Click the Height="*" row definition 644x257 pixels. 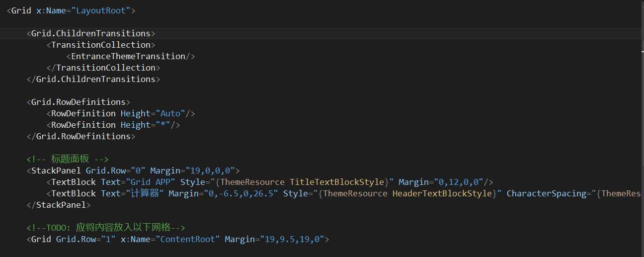[115, 125]
